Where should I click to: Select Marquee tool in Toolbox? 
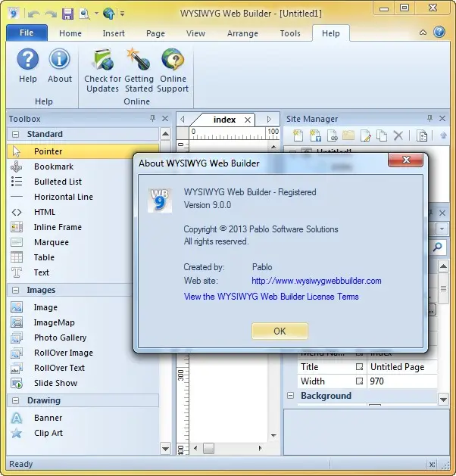pos(52,243)
